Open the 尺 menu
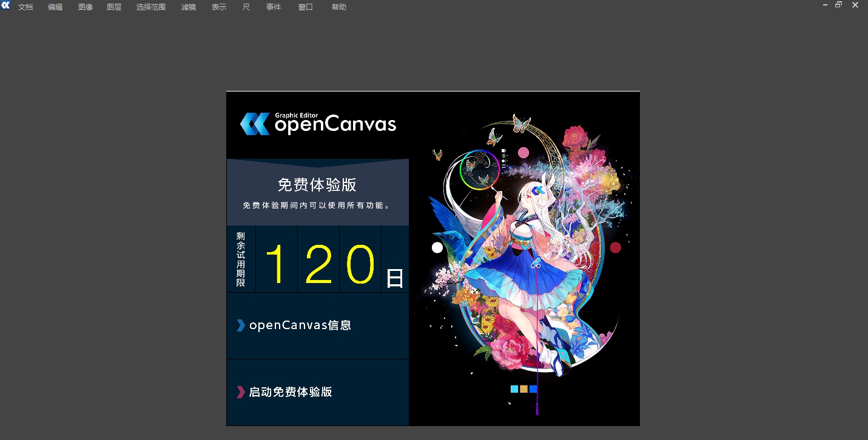 pyautogui.click(x=246, y=7)
